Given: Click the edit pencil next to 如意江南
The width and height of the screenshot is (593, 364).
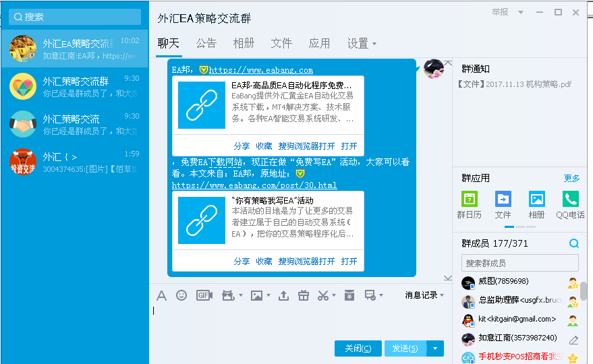Looking at the screenshot, I should tap(573, 340).
